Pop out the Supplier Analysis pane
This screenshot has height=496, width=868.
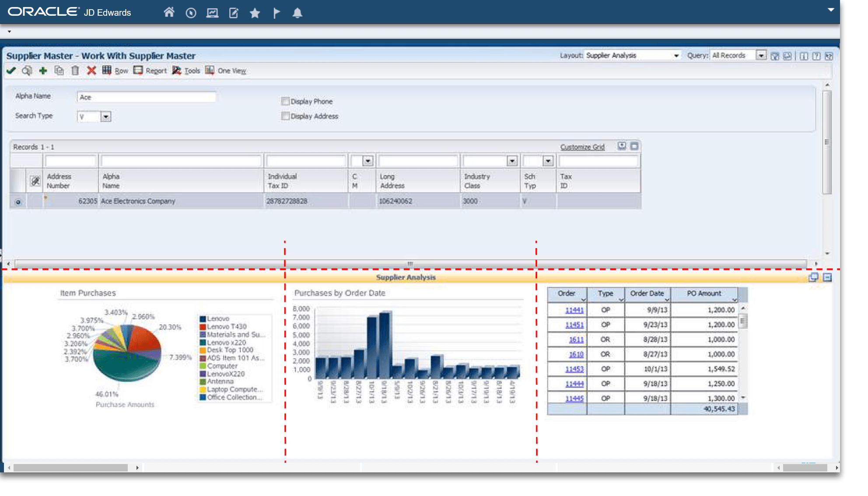coord(813,277)
